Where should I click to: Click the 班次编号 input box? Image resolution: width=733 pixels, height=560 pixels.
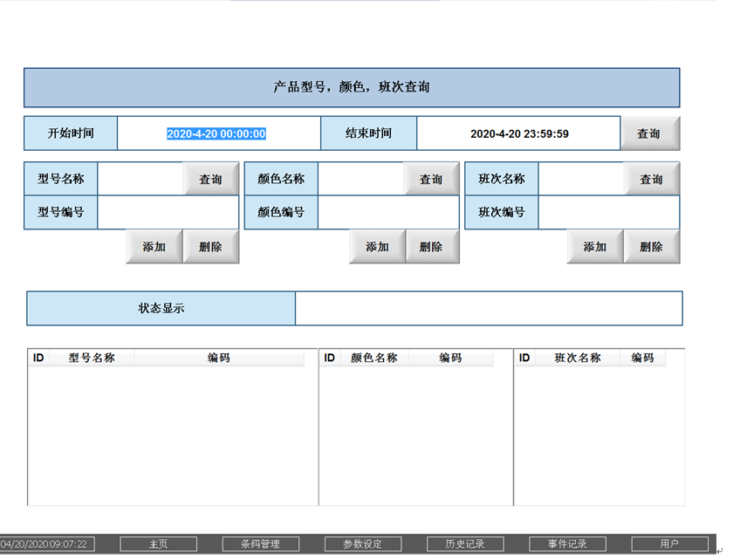[608, 212]
